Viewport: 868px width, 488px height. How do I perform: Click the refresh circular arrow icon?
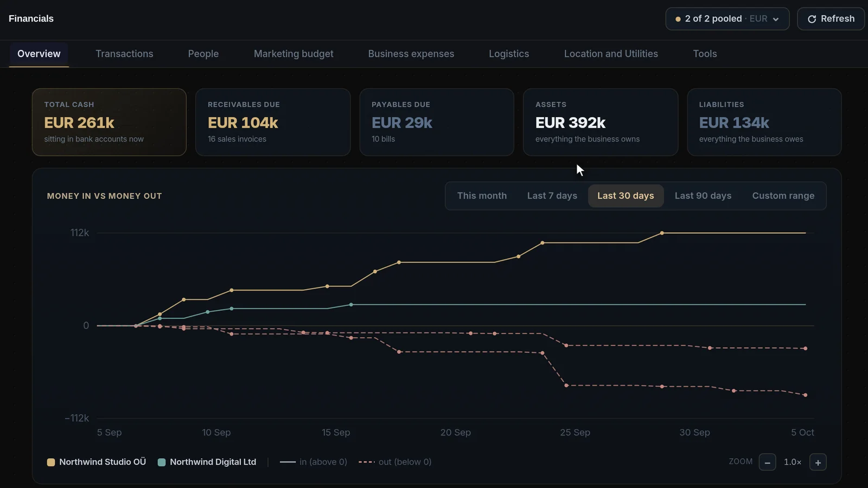(812, 19)
